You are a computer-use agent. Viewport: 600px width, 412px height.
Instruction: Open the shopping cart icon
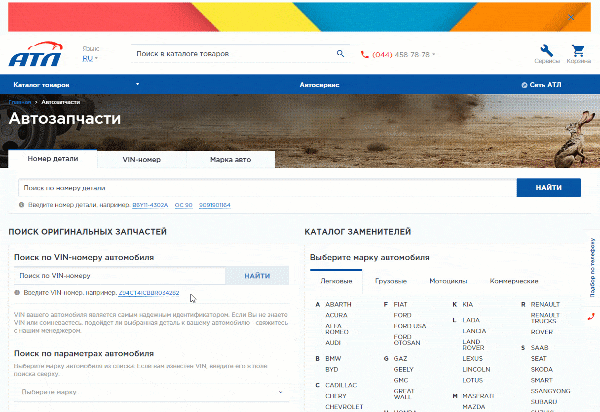[578, 50]
